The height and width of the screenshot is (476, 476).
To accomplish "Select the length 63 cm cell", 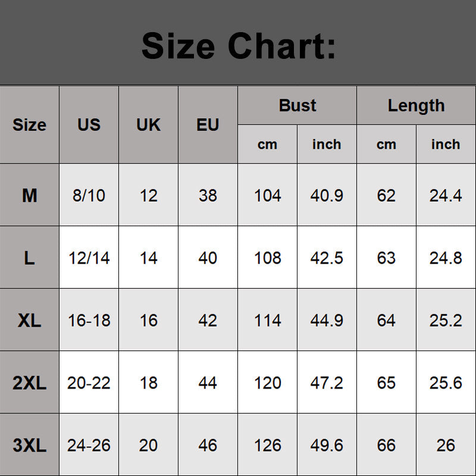I will click(386, 258).
